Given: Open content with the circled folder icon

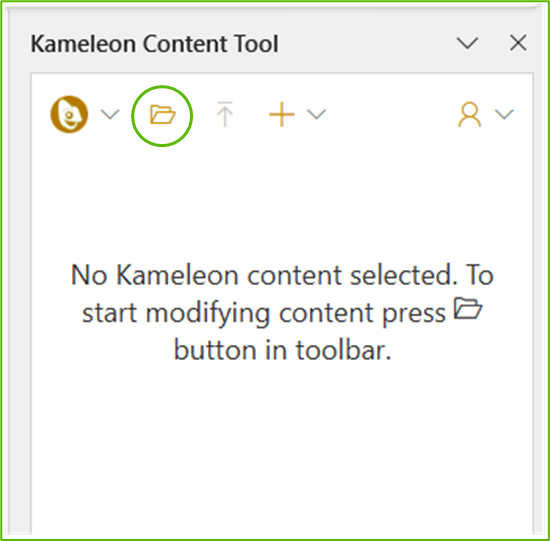Looking at the screenshot, I should [162, 115].
